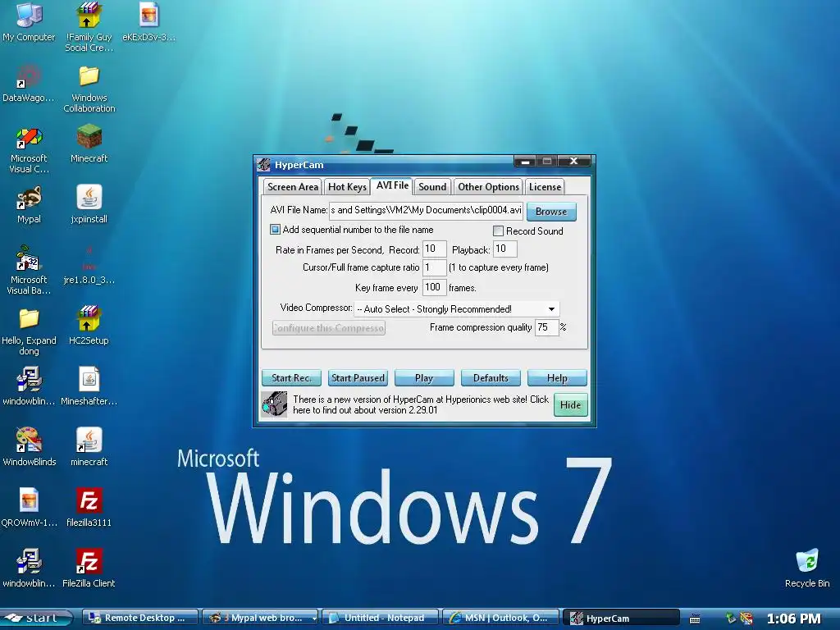840x630 pixels.
Task: Hide the new version notice
Action: 571,405
